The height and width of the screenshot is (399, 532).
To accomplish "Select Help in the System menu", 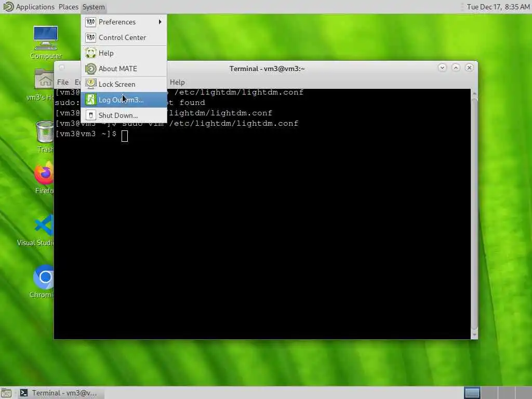I will [x=124, y=54].
